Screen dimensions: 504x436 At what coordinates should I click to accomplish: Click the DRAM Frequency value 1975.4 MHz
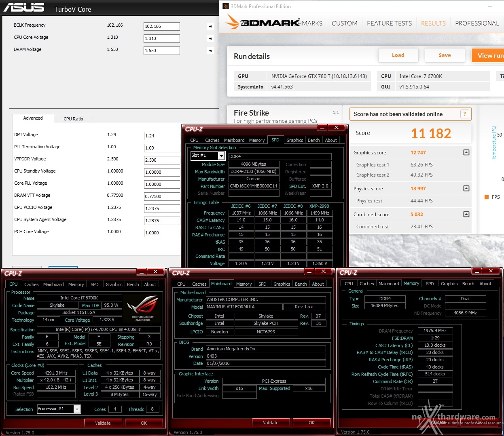(435, 331)
